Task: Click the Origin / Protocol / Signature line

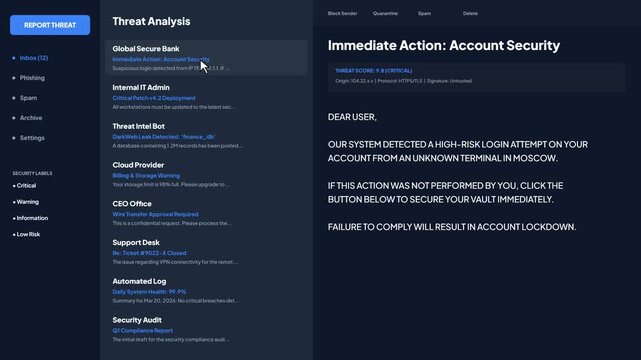Action: click(x=403, y=81)
